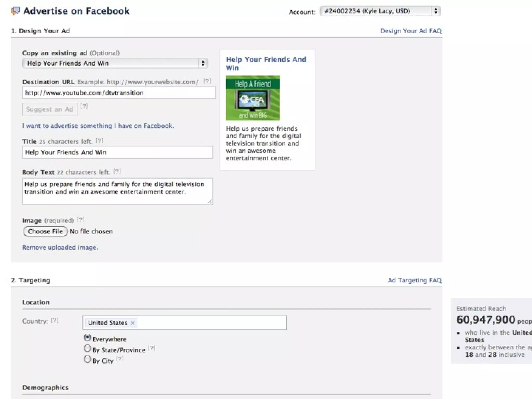Click the Advertise on Facebook megaphone icon
The width and height of the screenshot is (532, 399).
point(15,11)
